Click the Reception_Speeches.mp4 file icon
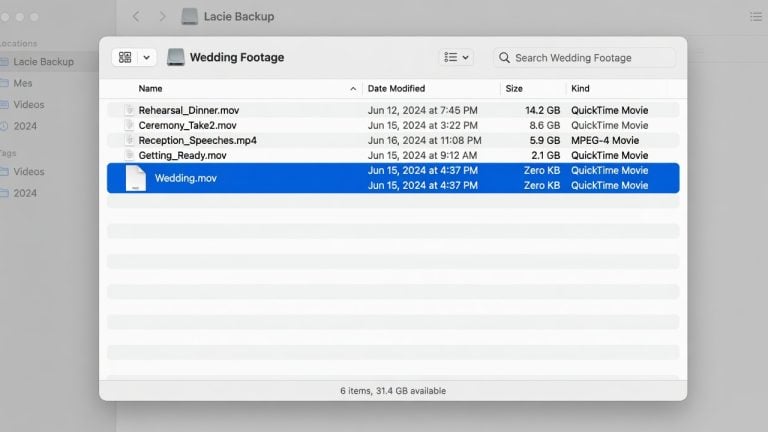The image size is (768, 432). pyautogui.click(x=129, y=141)
